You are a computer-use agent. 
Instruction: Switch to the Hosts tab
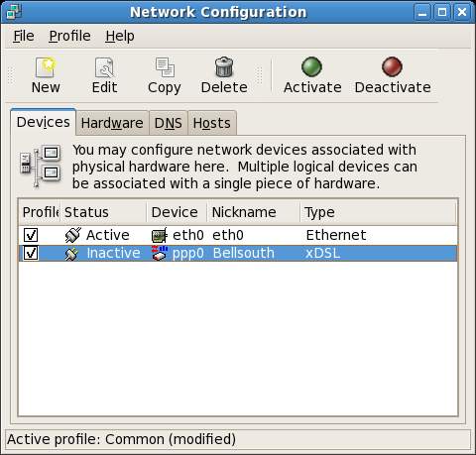pyautogui.click(x=212, y=123)
